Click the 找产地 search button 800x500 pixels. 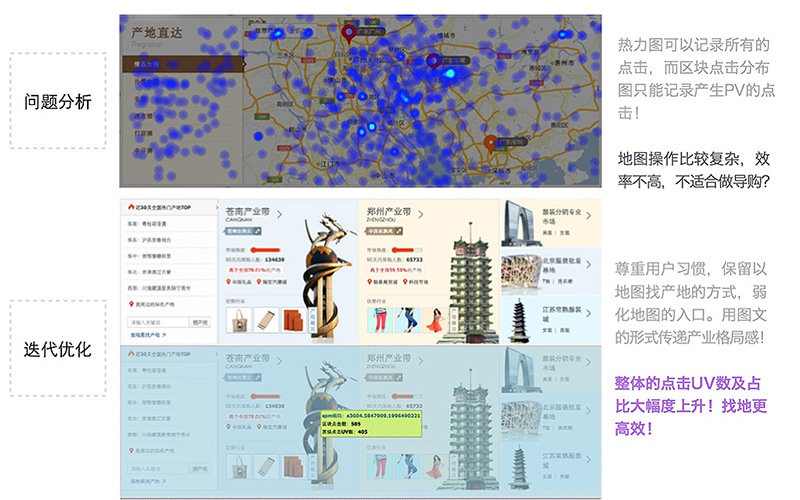[199, 322]
